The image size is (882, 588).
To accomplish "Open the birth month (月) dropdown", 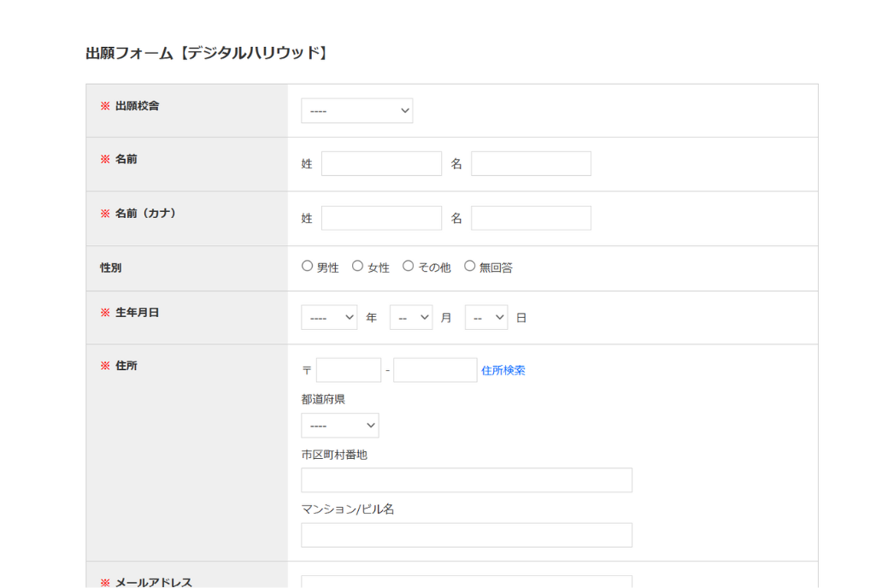I will pos(410,316).
